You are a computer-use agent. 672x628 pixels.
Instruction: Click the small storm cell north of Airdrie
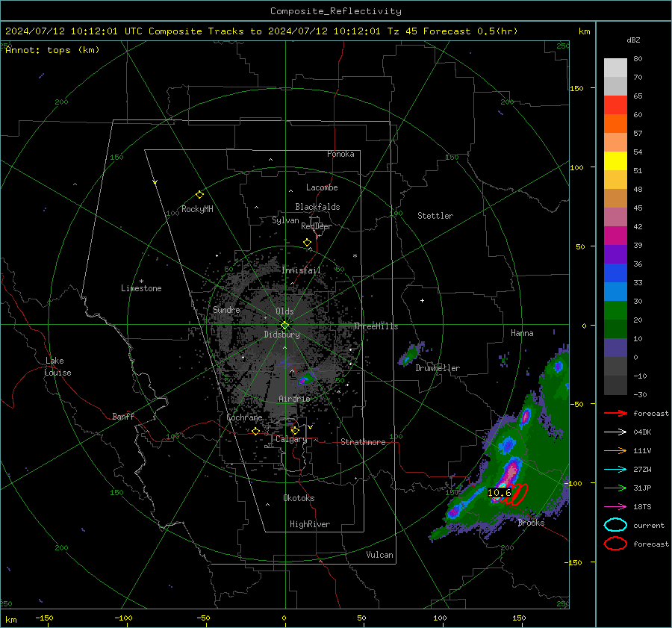point(306,379)
